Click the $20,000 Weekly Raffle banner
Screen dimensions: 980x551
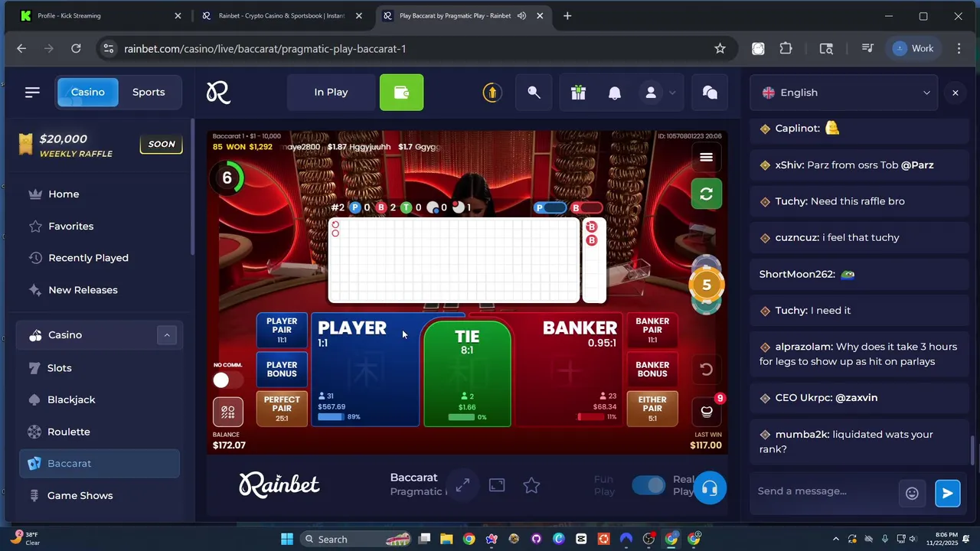click(100, 145)
